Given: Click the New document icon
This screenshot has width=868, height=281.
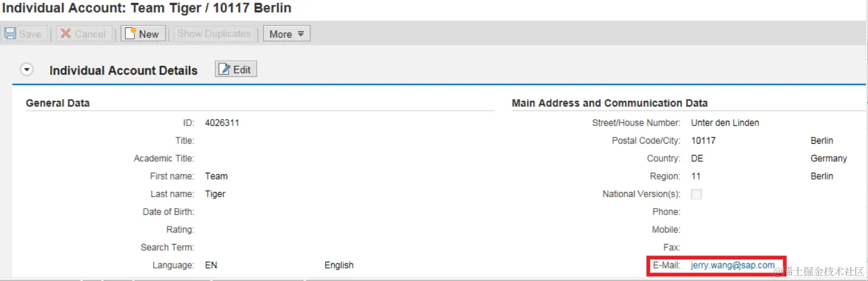Looking at the screenshot, I should coord(130,34).
